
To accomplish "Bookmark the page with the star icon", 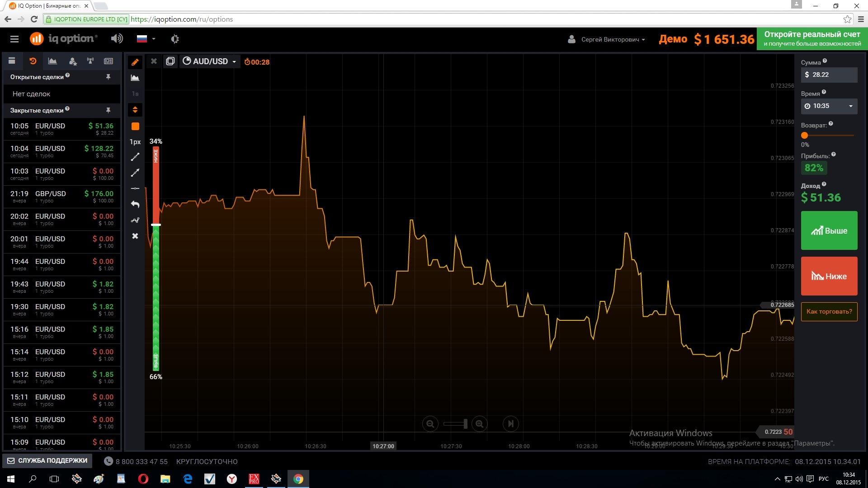I will click(847, 19).
